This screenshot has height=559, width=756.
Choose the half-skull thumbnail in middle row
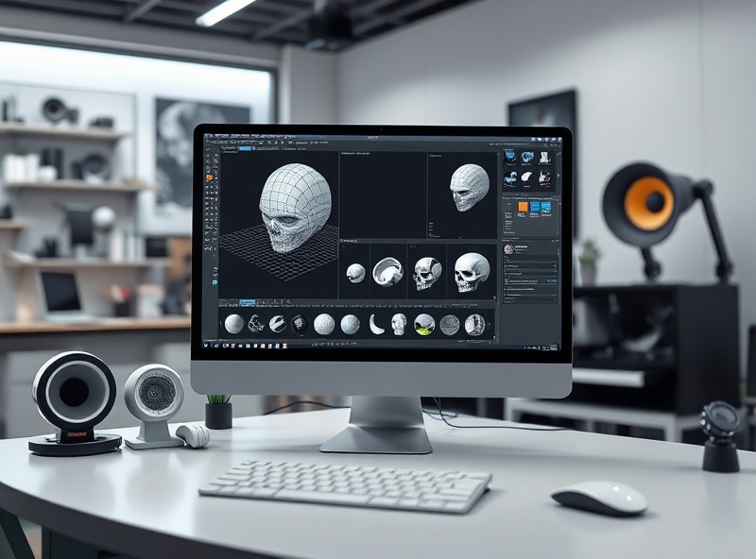(427, 273)
